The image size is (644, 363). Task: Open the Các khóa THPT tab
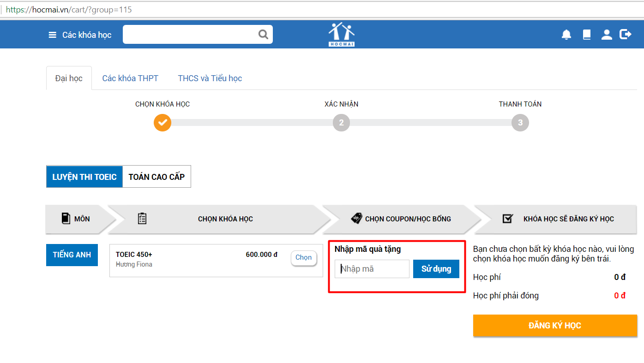130,78
